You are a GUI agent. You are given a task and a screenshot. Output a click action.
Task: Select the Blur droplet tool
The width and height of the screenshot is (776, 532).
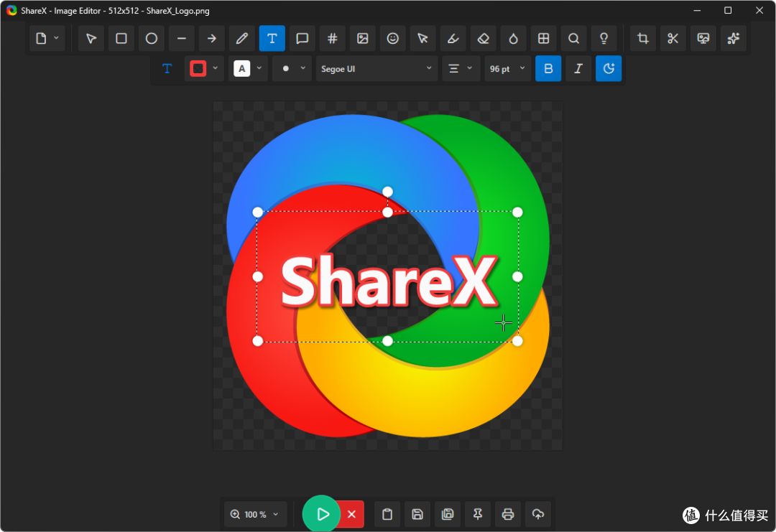tap(514, 39)
